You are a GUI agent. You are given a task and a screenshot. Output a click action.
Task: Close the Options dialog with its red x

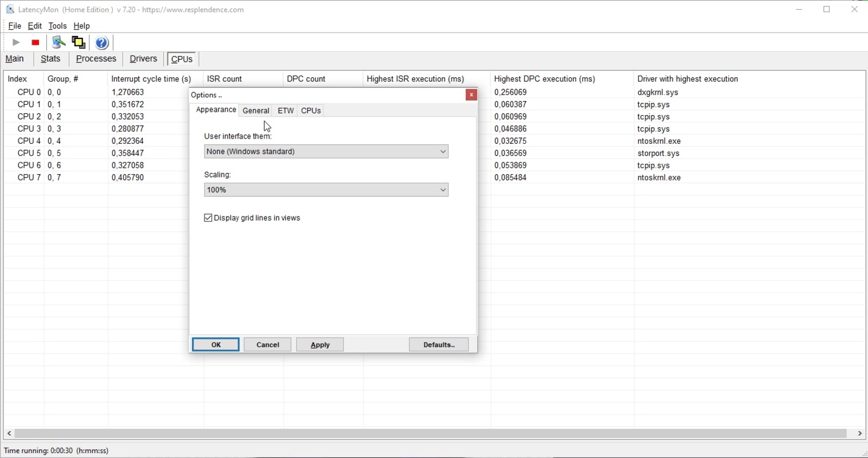tap(471, 94)
